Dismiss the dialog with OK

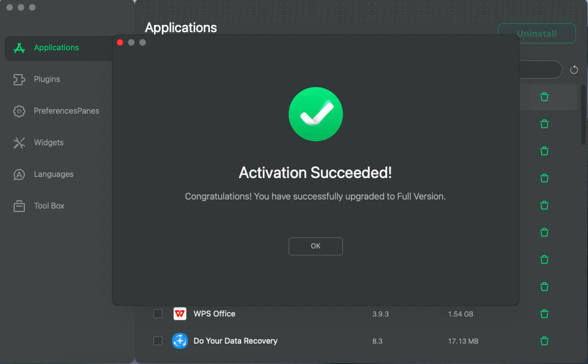(x=315, y=246)
